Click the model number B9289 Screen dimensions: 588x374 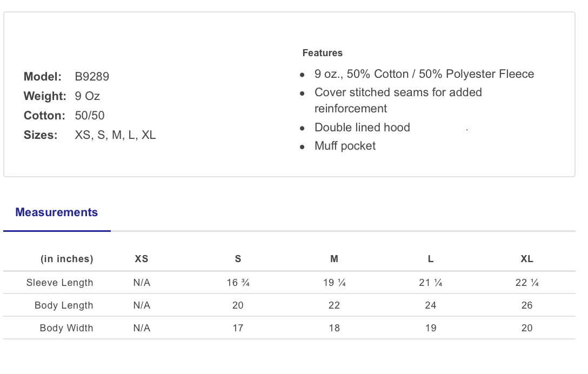(92, 77)
